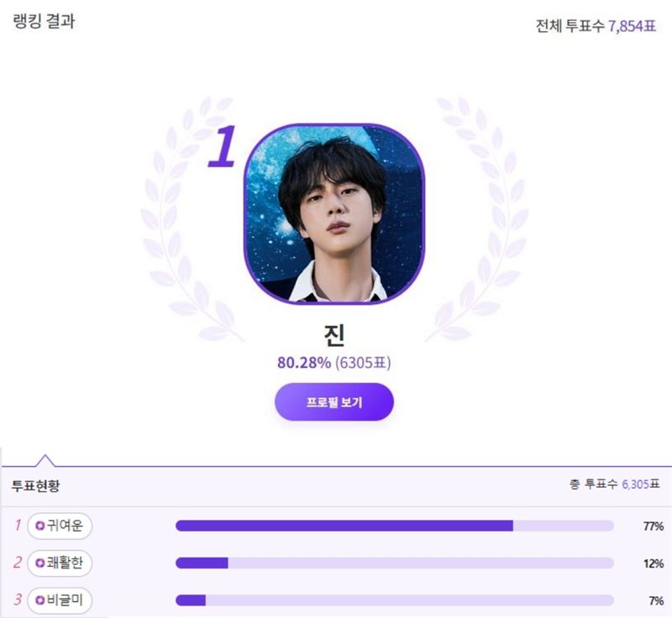
Task: Choose the 쾌활한 keyword chip
Action: [x=60, y=563]
